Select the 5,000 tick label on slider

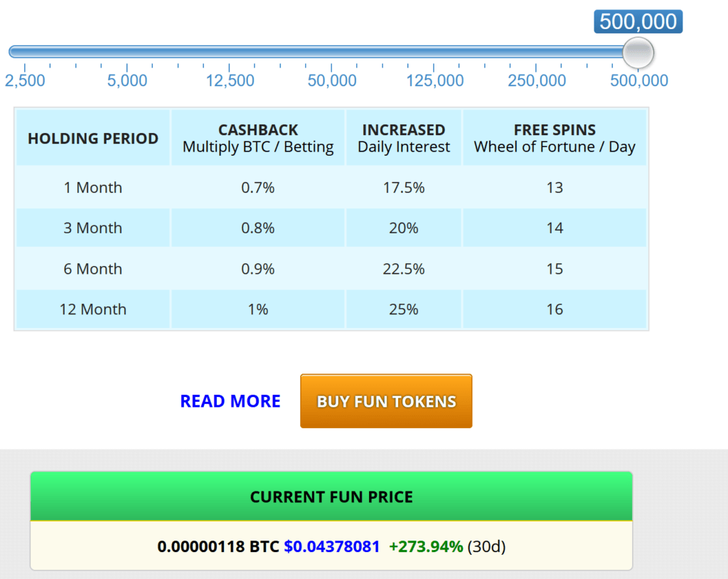point(127,80)
